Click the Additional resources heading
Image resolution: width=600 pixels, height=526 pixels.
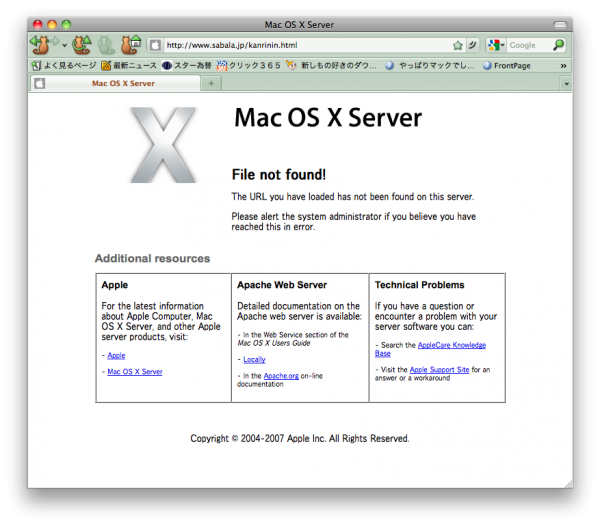(152, 258)
